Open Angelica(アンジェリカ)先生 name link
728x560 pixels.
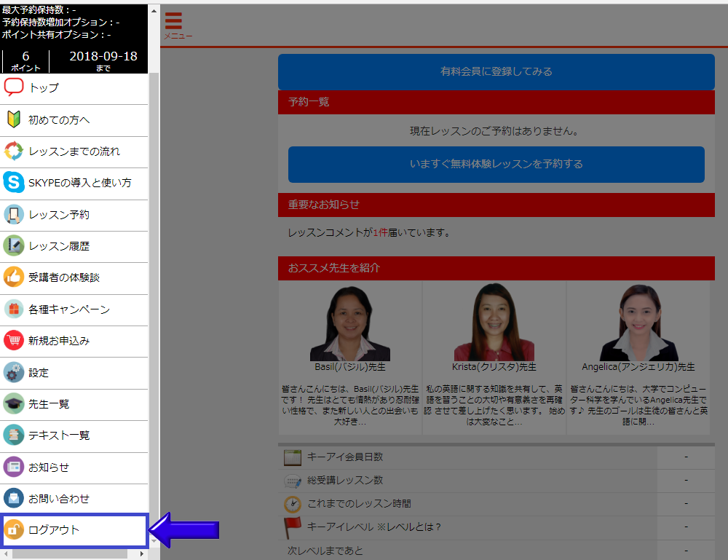(x=638, y=367)
